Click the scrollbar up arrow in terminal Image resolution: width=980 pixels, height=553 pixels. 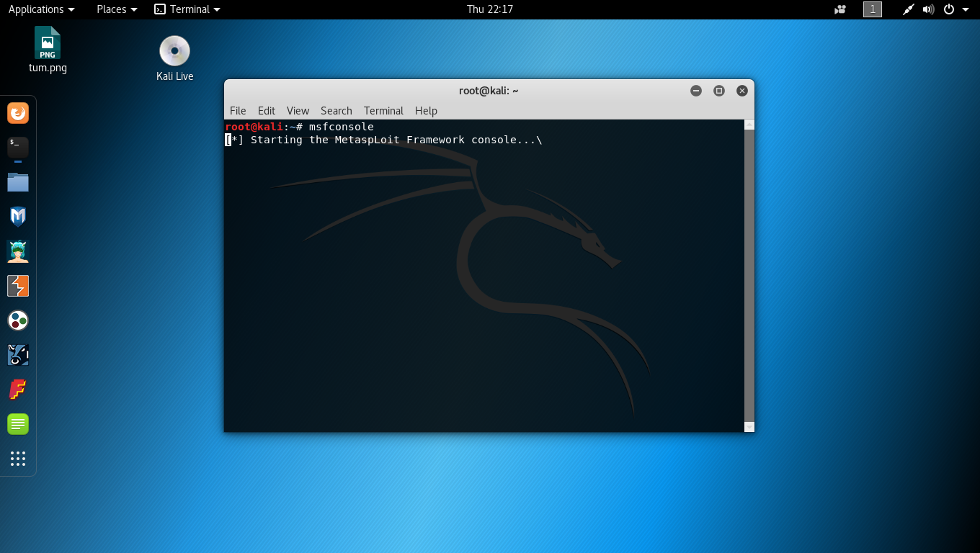click(x=749, y=125)
